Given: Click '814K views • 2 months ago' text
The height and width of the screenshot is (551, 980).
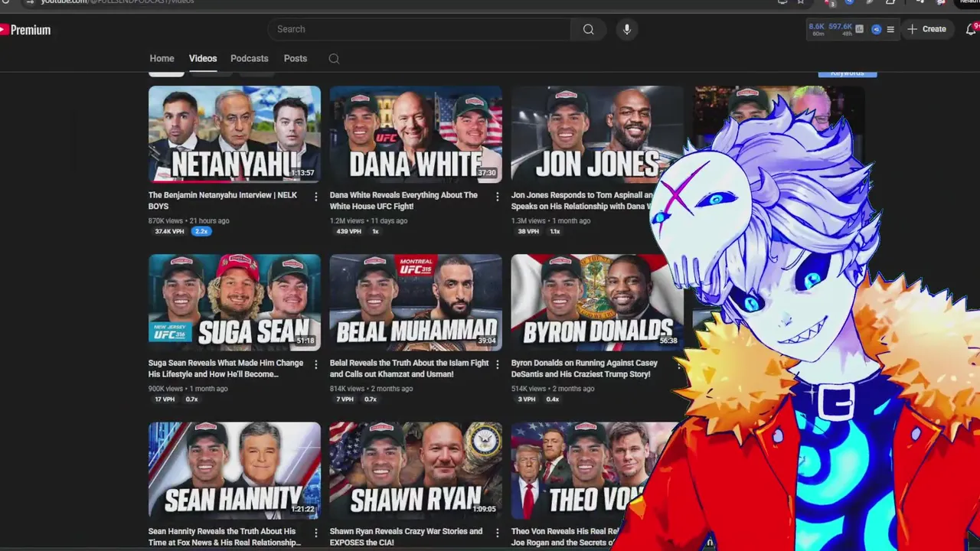Looking at the screenshot, I should (x=371, y=389).
